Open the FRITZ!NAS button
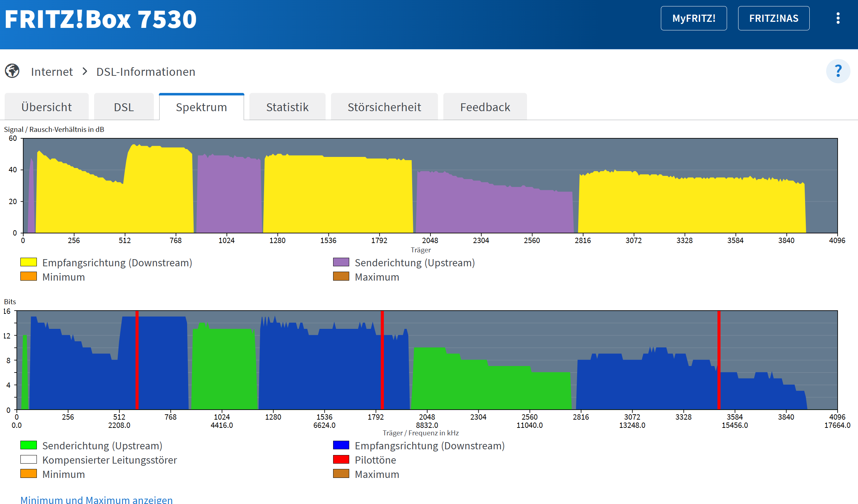Viewport: 858px width, 504px height. (774, 18)
